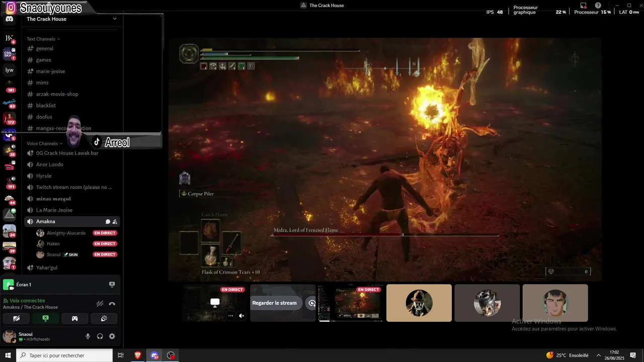Select the dark-haired anime avatar tile
Screen dimensions: 644x362
555,303
